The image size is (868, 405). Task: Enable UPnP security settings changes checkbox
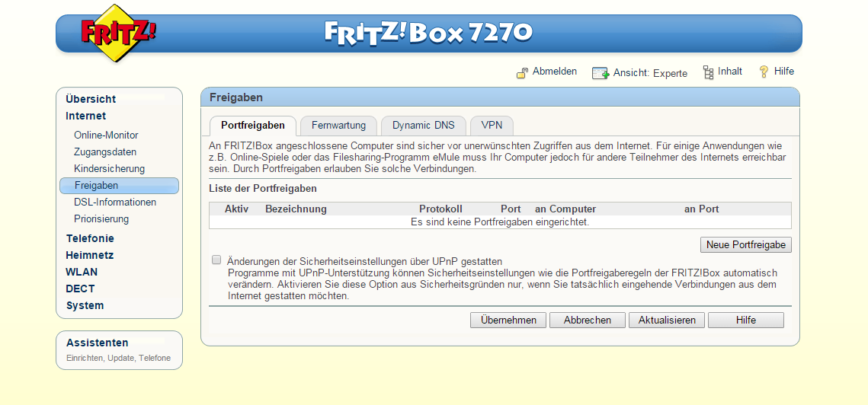(x=216, y=260)
